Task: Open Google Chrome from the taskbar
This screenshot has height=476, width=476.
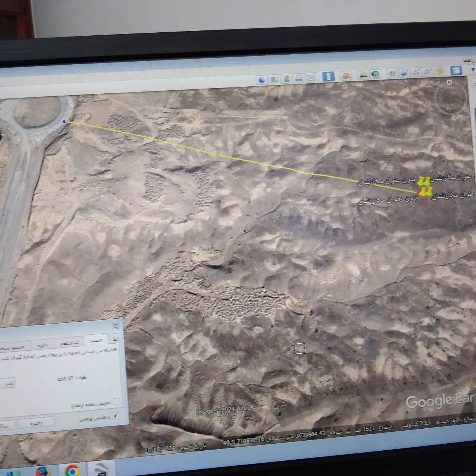Action: (x=72, y=470)
